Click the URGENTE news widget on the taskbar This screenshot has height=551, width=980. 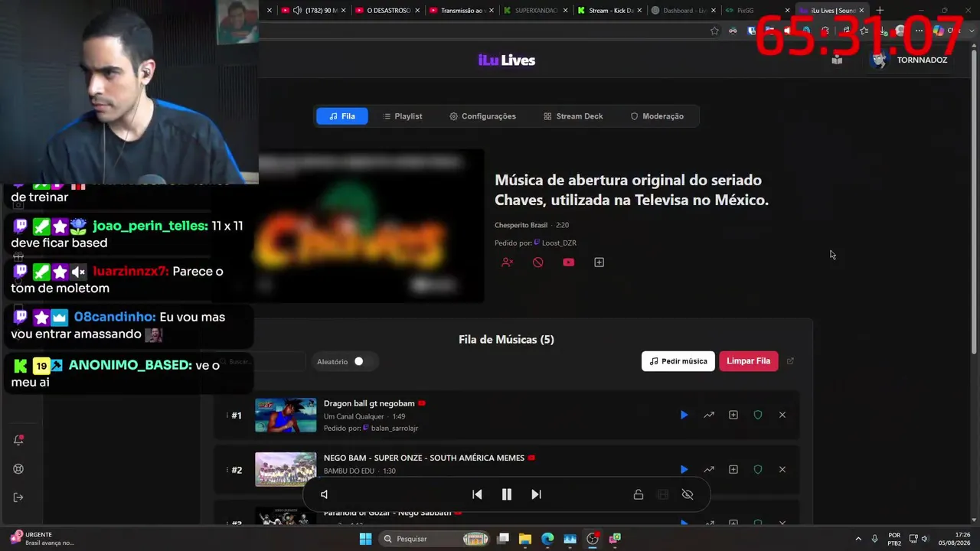pos(42,539)
